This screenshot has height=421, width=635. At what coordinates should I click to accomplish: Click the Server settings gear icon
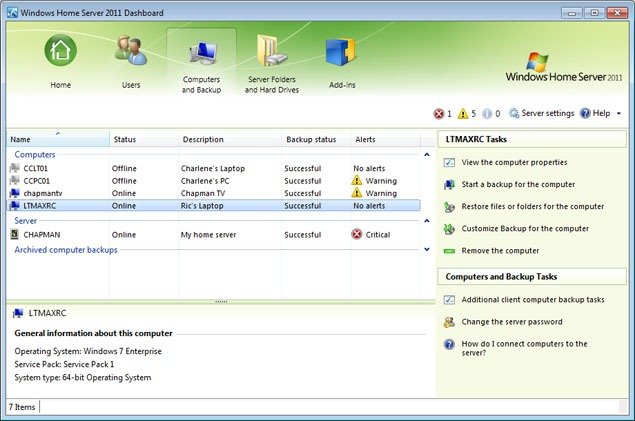(x=514, y=113)
